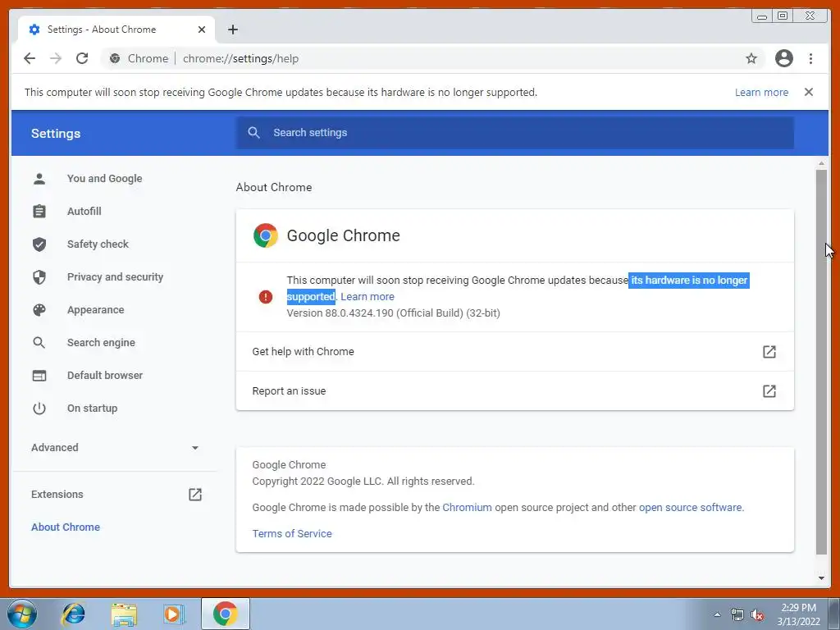
Task: Click the network tray icon
Action: [x=737, y=615]
